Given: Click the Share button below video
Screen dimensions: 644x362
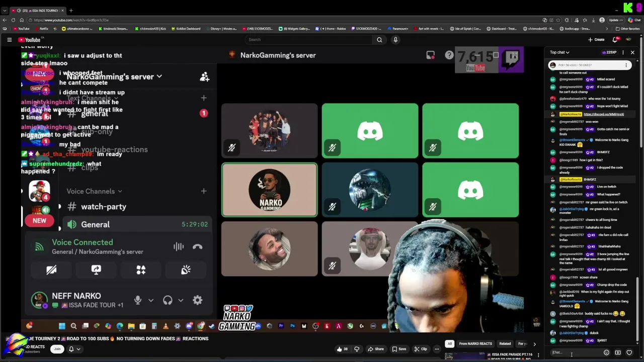Looking at the screenshot, I should [376, 349].
